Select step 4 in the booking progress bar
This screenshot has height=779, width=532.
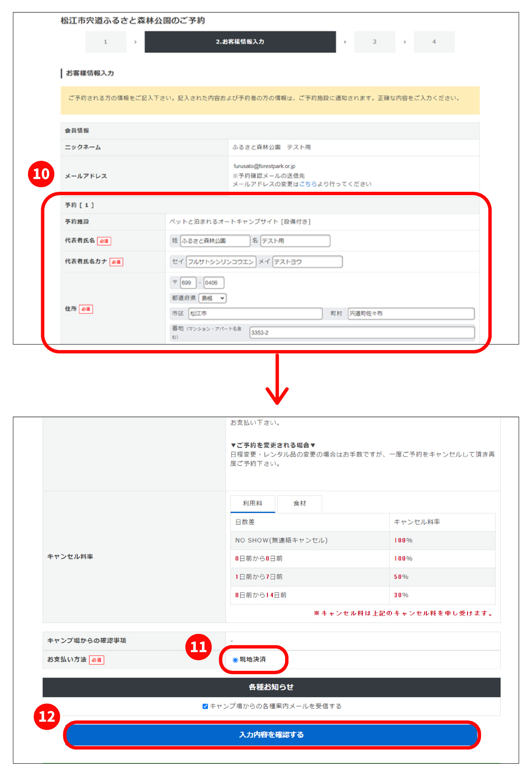click(434, 42)
